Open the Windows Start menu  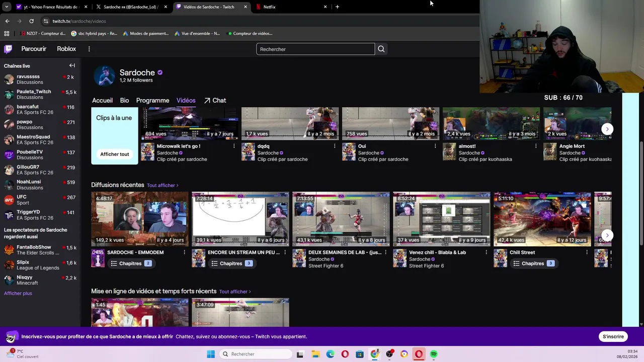click(211, 354)
